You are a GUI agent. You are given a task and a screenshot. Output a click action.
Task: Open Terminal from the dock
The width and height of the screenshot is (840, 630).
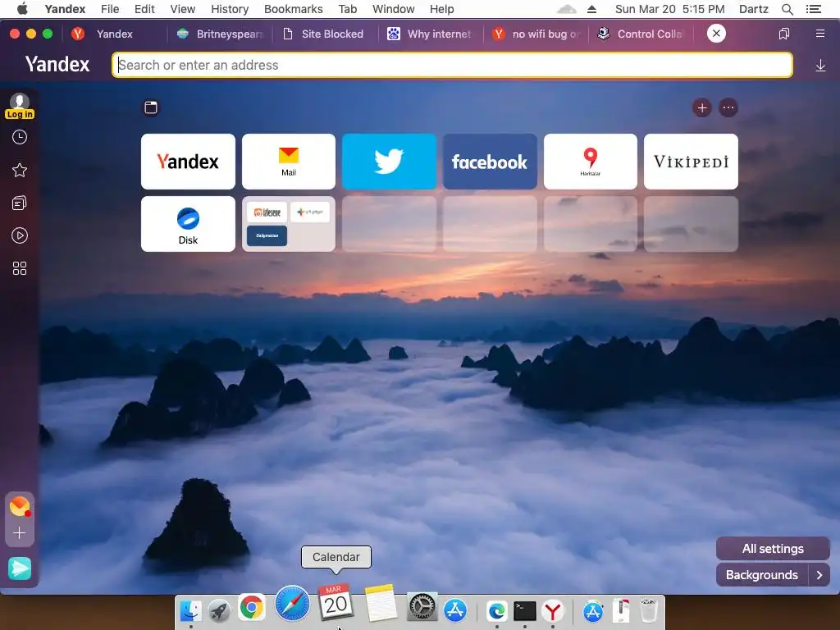524,610
